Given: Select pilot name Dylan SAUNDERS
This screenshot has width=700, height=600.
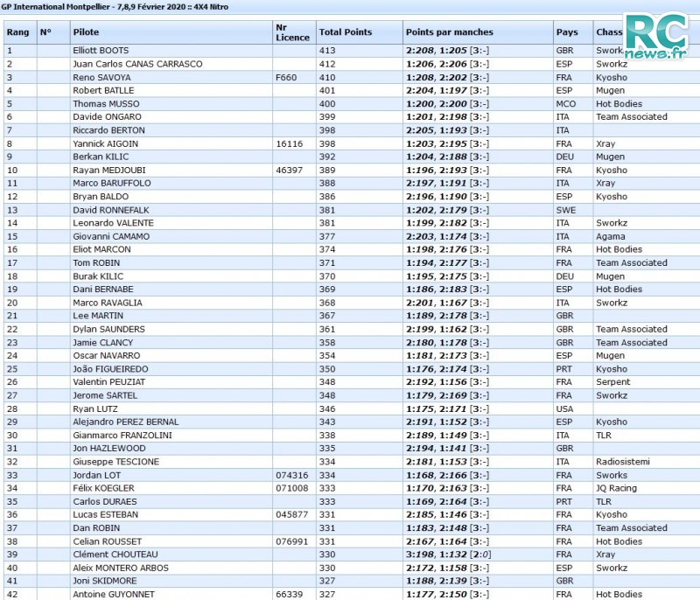Looking at the screenshot, I should pyautogui.click(x=108, y=329).
